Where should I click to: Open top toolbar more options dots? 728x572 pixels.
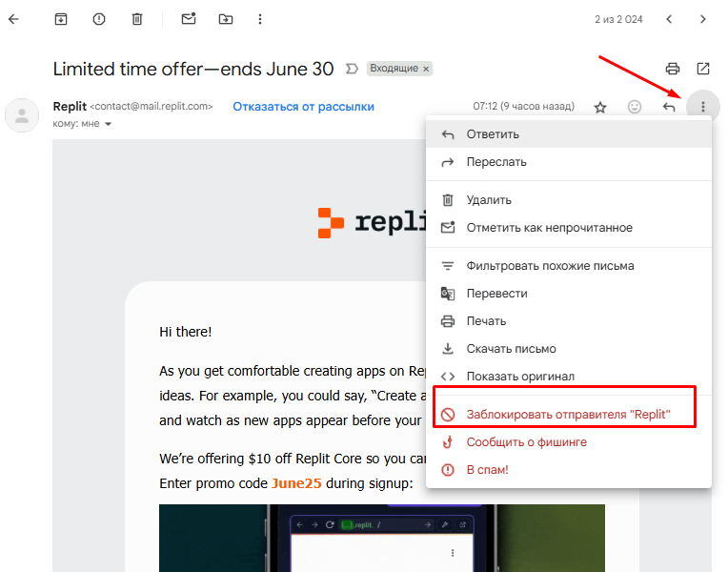click(260, 19)
